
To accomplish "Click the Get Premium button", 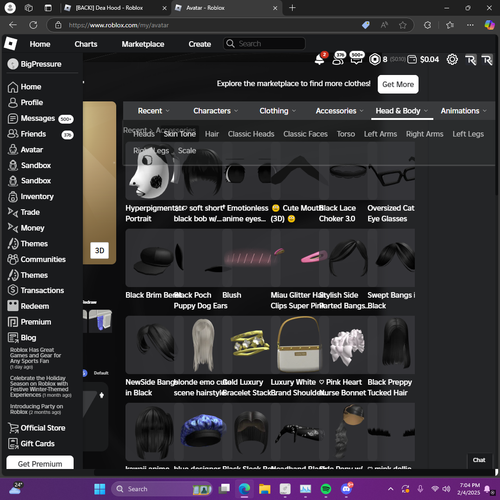I will [x=40, y=463].
